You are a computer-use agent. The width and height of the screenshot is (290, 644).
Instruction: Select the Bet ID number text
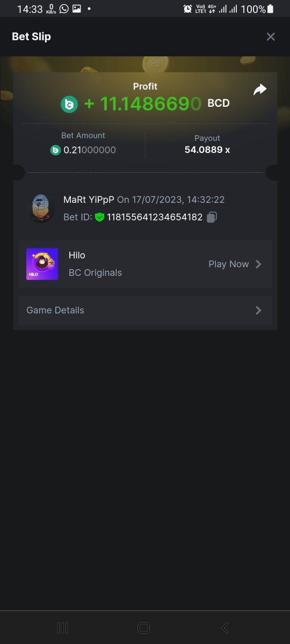tap(155, 217)
